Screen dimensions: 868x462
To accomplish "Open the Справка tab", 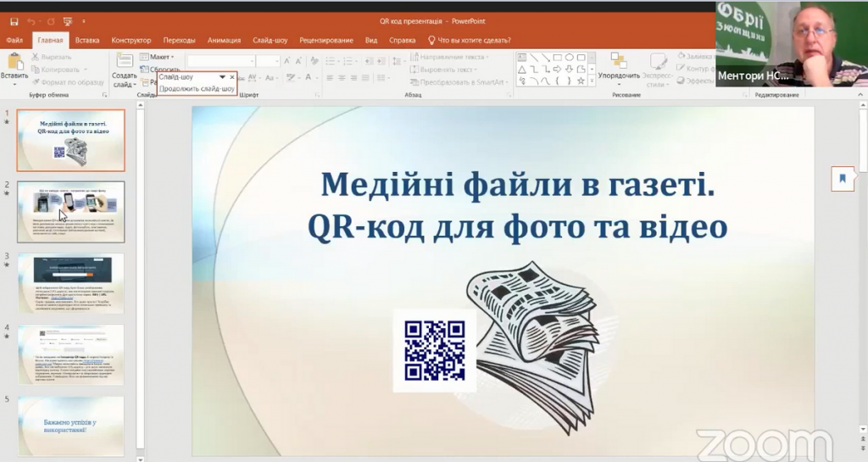I will (x=403, y=41).
